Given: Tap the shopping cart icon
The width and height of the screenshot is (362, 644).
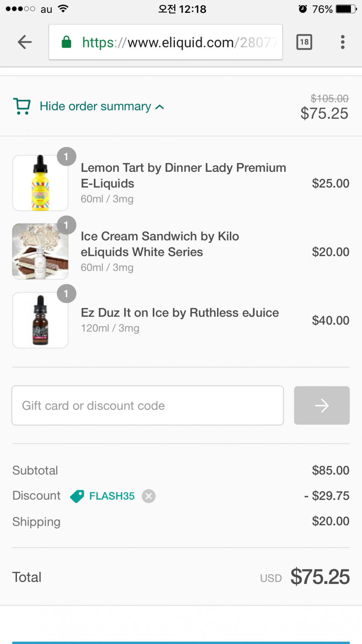Looking at the screenshot, I should (x=22, y=106).
